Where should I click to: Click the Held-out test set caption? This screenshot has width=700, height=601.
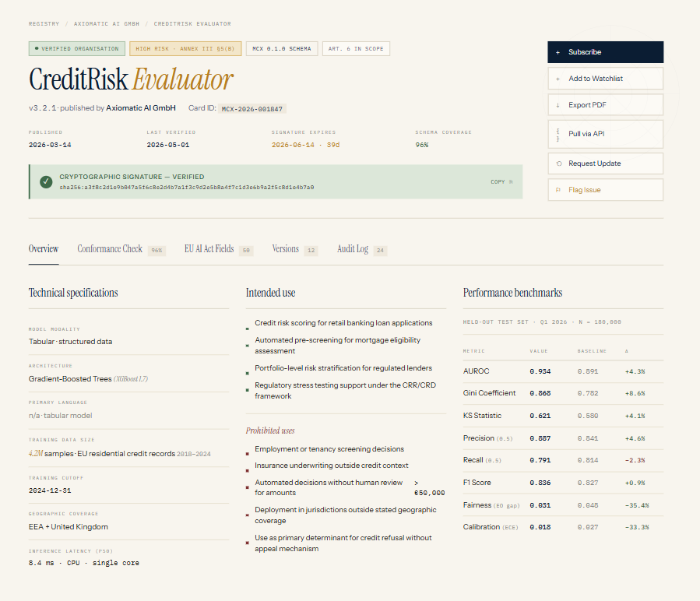(542, 322)
